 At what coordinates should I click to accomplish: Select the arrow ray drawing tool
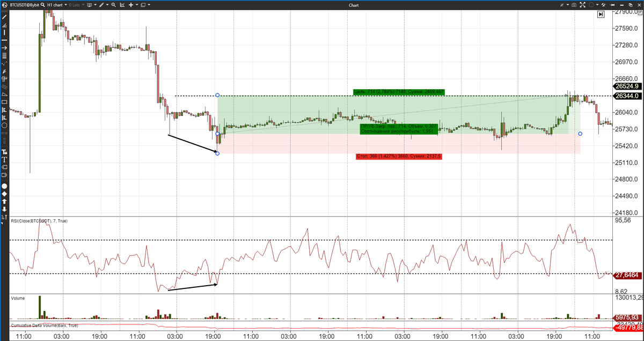pyautogui.click(x=4, y=48)
